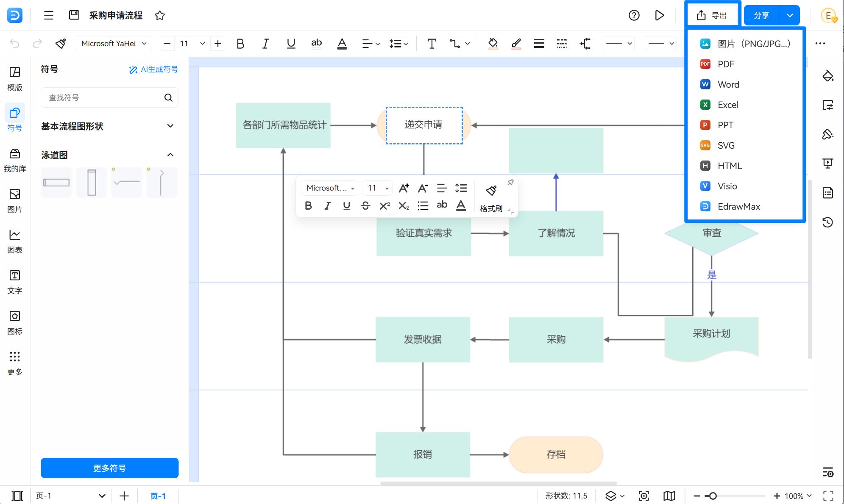Image resolution: width=844 pixels, height=504 pixels.
Task: Open the 文字 text panel
Action: [15, 282]
